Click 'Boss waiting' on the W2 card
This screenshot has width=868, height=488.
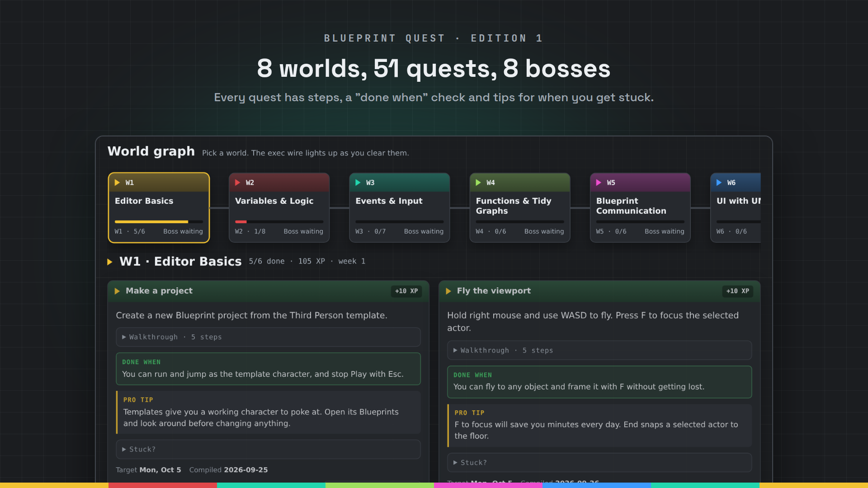(303, 231)
